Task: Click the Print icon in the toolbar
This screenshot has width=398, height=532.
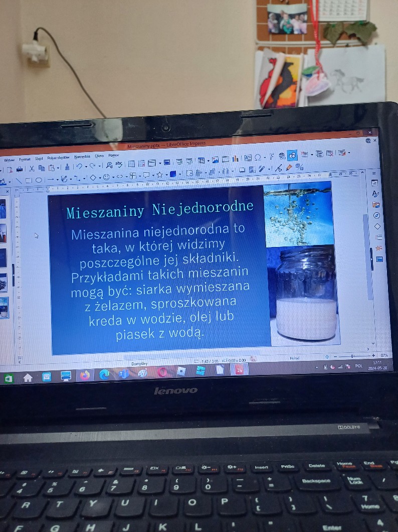Action: click(20, 169)
